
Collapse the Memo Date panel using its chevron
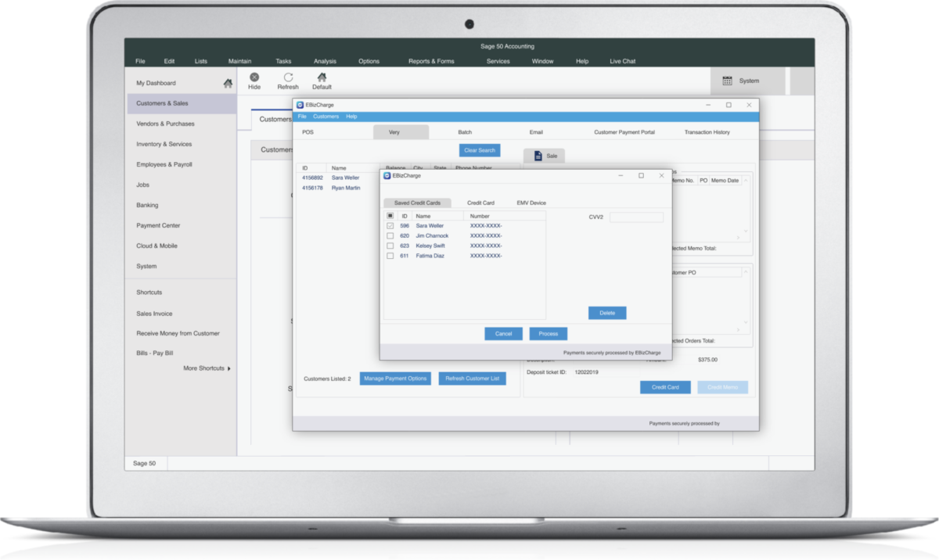click(746, 181)
